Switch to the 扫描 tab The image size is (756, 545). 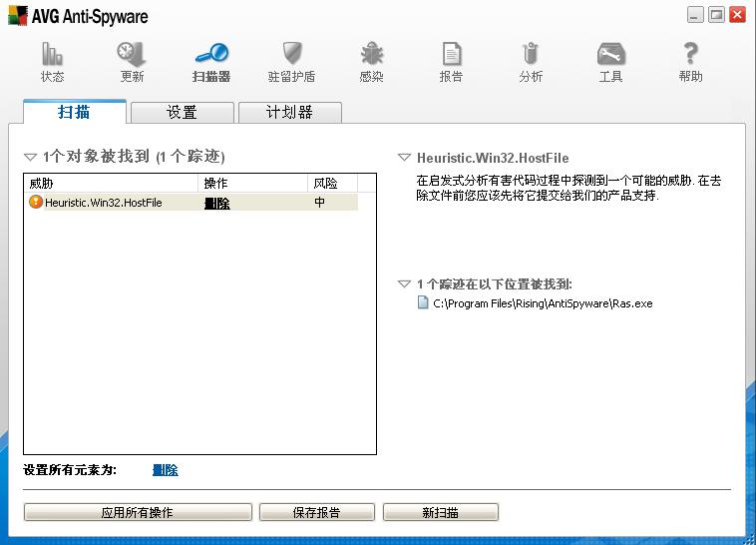pos(74,112)
